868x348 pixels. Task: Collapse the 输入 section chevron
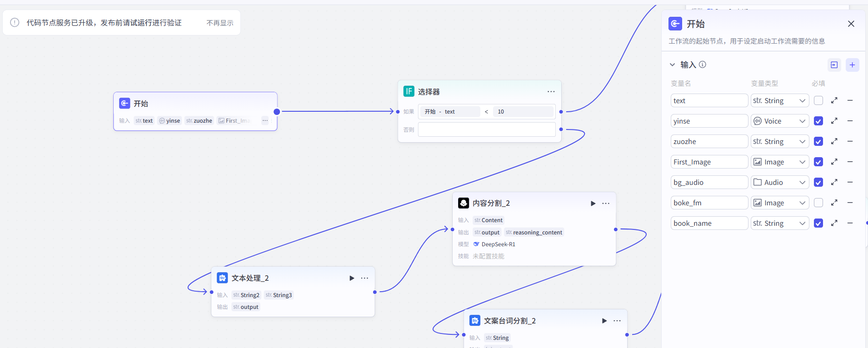click(672, 65)
